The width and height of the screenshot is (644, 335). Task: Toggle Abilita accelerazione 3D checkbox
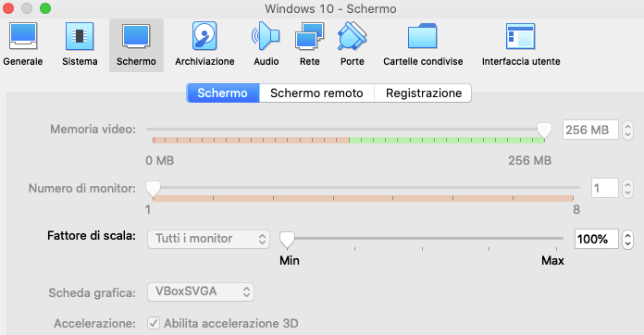pyautogui.click(x=154, y=323)
